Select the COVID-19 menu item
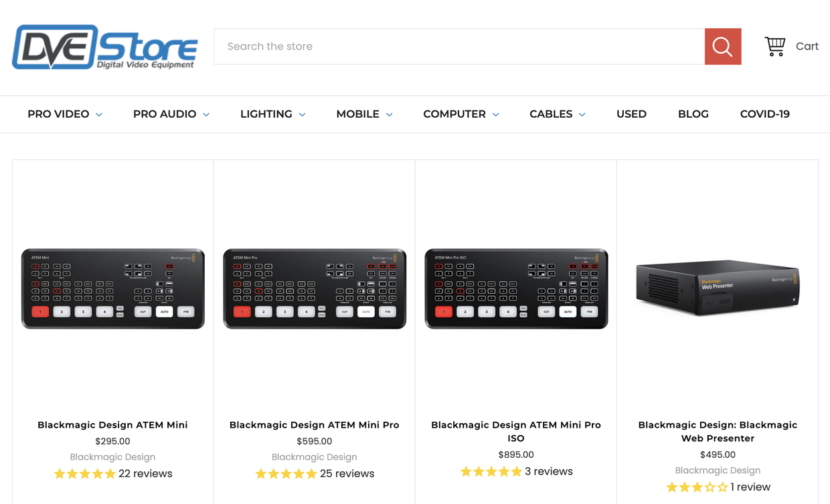Screen dimensions: 830x504 [x=764, y=114]
